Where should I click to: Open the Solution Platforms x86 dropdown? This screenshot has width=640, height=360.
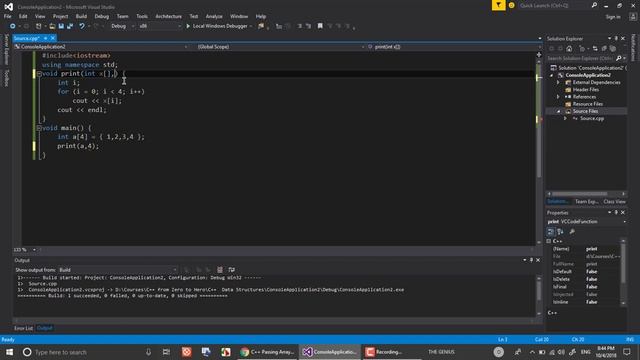pyautogui.click(x=160, y=26)
